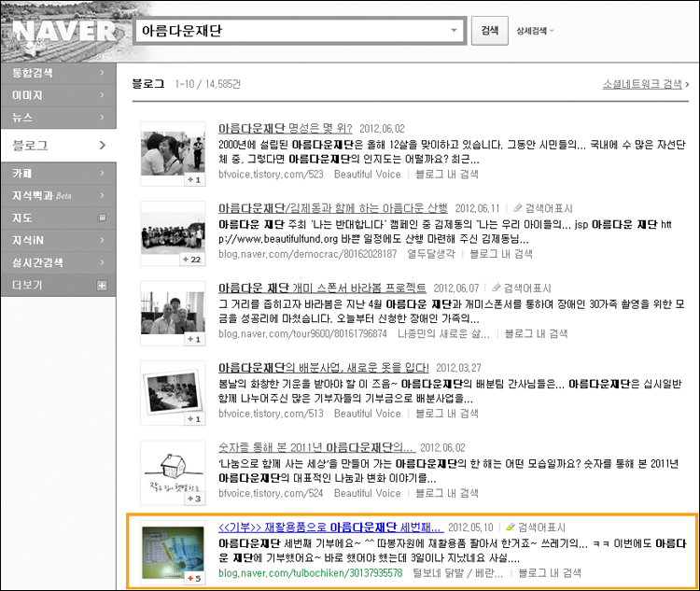The height and width of the screenshot is (591, 700).
Task: Open the bfvoice.tistory.com/524 URL
Action: pos(271,493)
